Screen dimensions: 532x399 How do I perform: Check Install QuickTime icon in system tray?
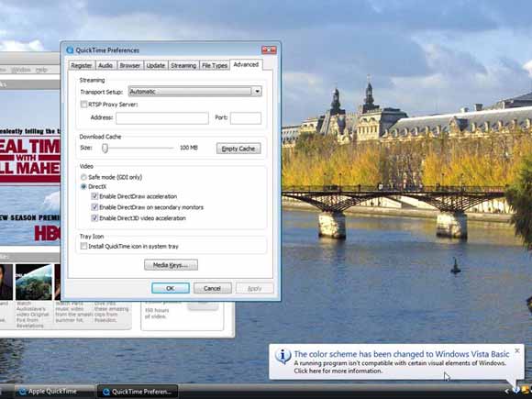click(83, 246)
